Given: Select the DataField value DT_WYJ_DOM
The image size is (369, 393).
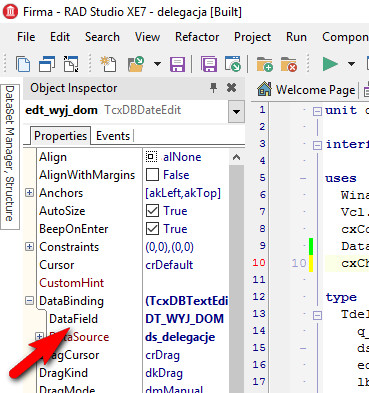Looking at the screenshot, I should 184,319.
